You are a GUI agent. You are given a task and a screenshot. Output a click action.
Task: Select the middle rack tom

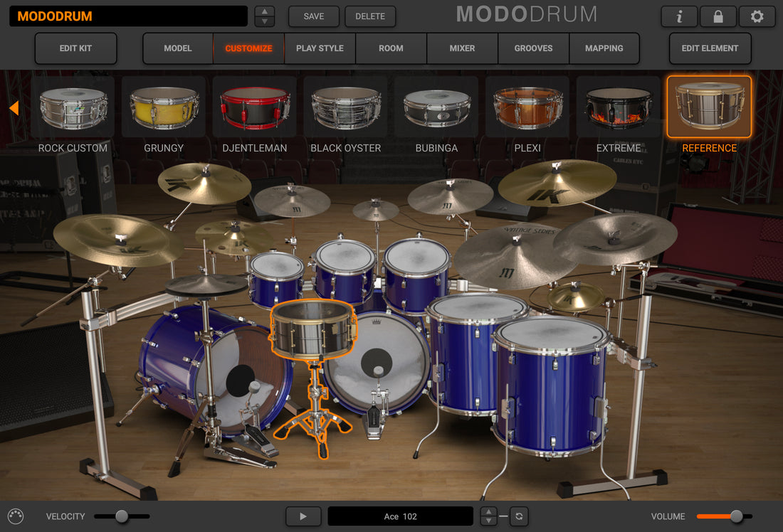pos(345,271)
